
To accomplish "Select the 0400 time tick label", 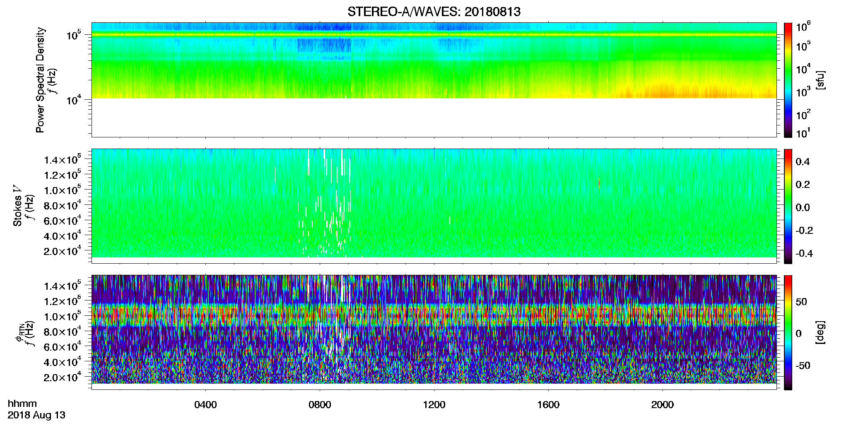I will pyautogui.click(x=205, y=405).
